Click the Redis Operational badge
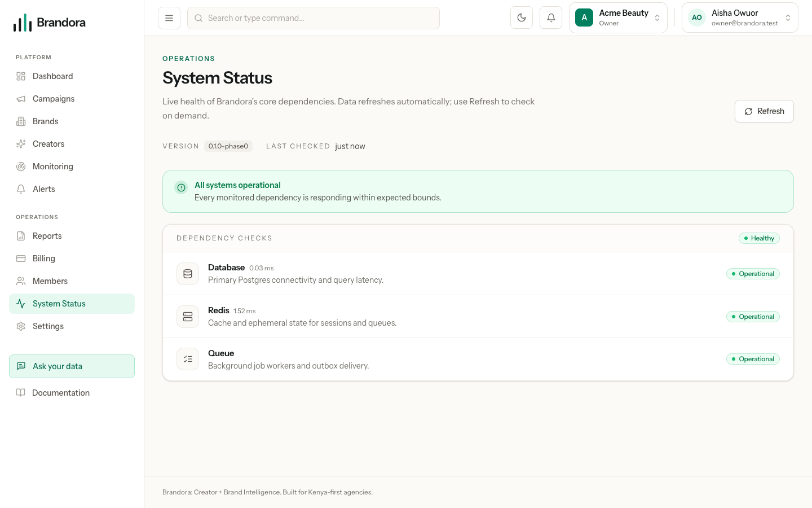Viewport: 812px width, 508px height. (x=753, y=317)
